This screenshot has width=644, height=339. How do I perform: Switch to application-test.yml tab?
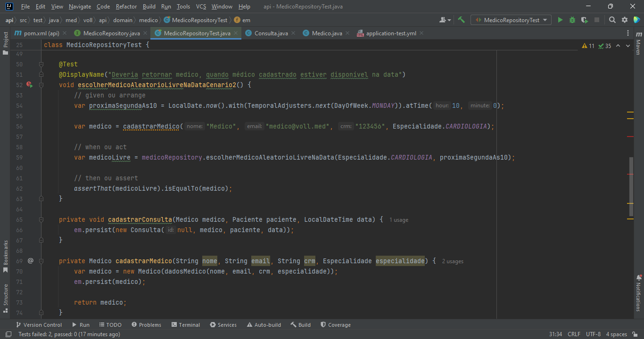(x=391, y=33)
